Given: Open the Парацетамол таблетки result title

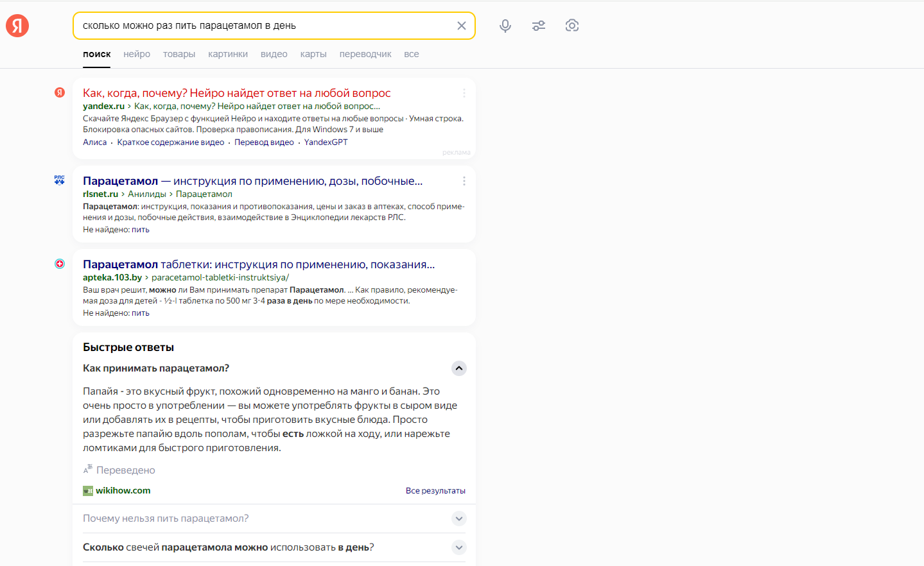Looking at the screenshot, I should [259, 264].
